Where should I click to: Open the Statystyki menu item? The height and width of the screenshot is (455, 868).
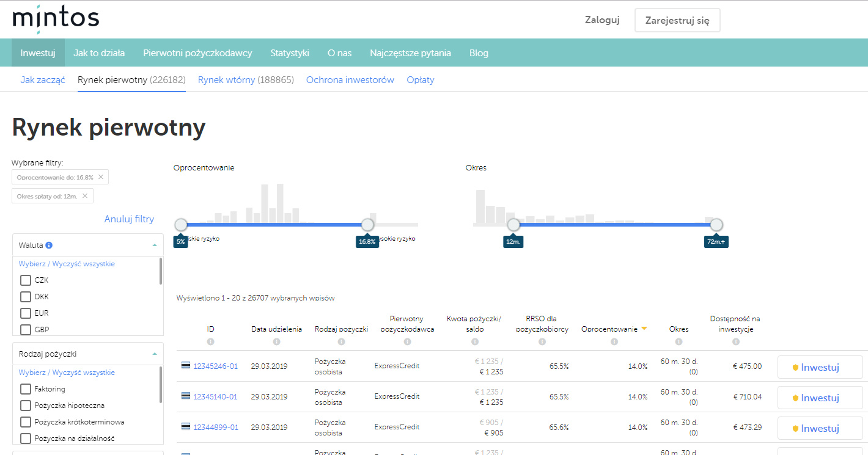[x=290, y=53]
